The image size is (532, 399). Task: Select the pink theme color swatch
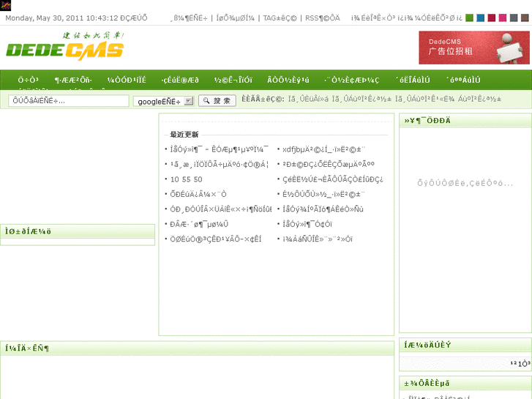tap(503, 18)
